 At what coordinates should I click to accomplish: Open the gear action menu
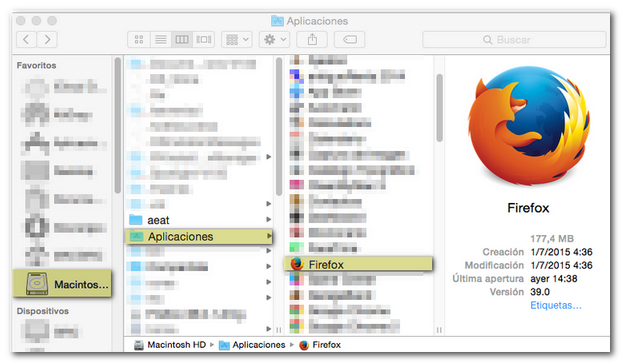274,40
